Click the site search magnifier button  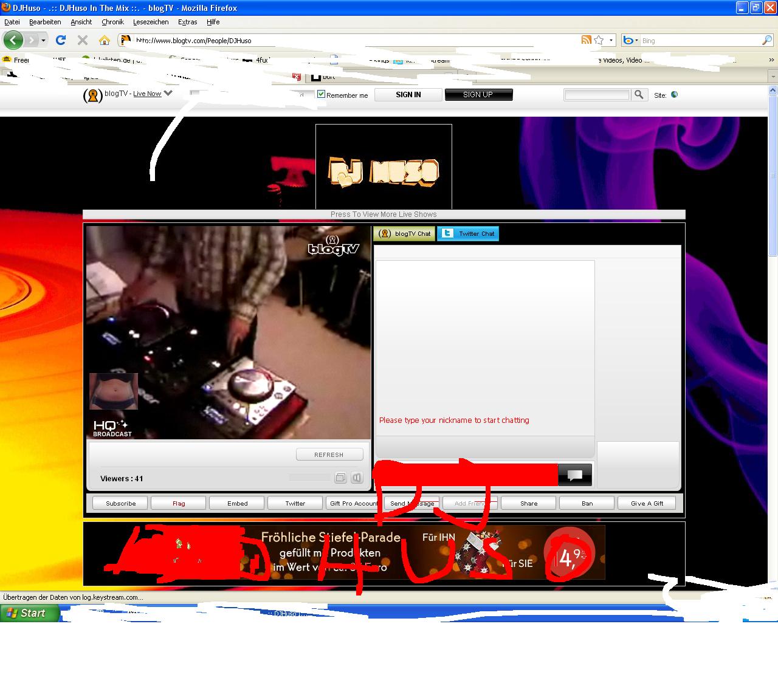(x=639, y=94)
